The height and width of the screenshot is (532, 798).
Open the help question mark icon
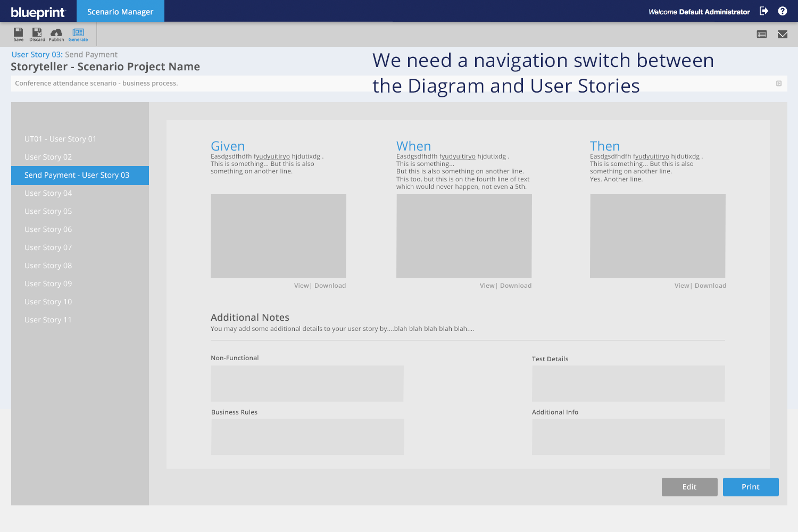pyautogui.click(x=783, y=11)
